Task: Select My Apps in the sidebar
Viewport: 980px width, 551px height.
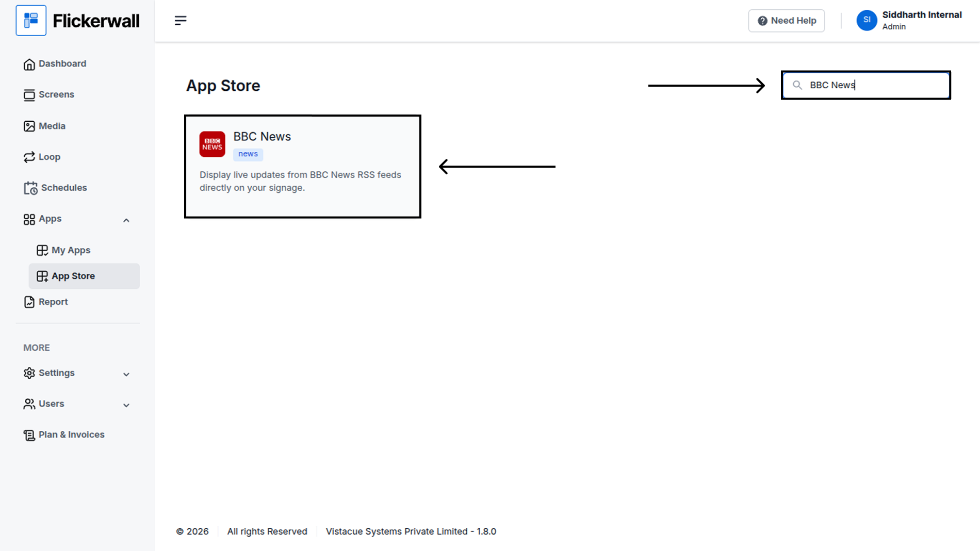Action: click(71, 250)
